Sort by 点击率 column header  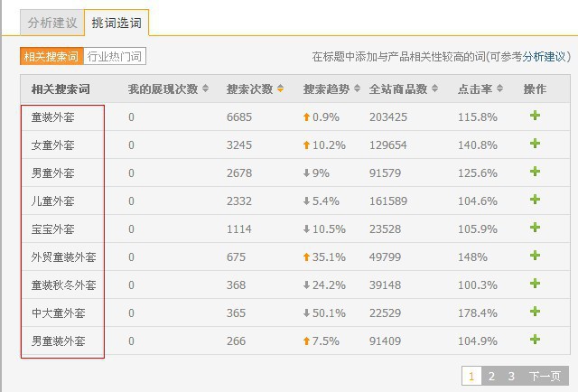pos(479,89)
